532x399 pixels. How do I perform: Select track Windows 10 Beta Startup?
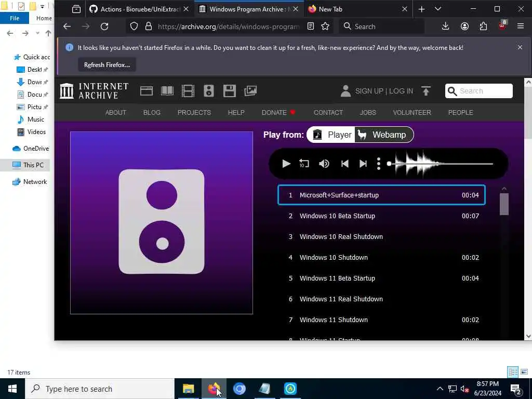(x=381, y=216)
